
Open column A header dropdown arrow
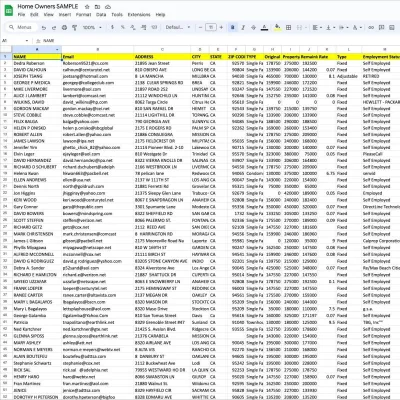(57, 50)
